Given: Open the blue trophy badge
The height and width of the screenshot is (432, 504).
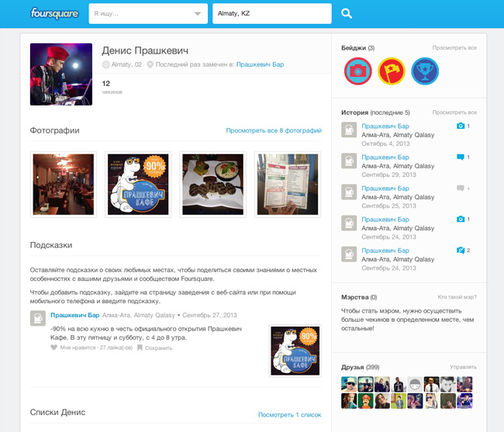Looking at the screenshot, I should click(425, 71).
